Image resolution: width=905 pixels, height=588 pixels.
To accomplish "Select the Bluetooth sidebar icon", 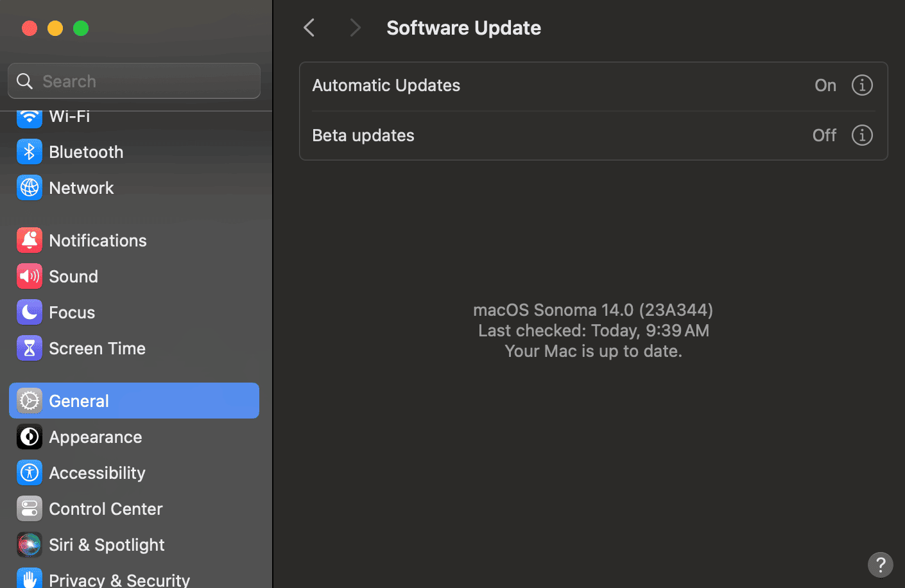I will coord(29,151).
